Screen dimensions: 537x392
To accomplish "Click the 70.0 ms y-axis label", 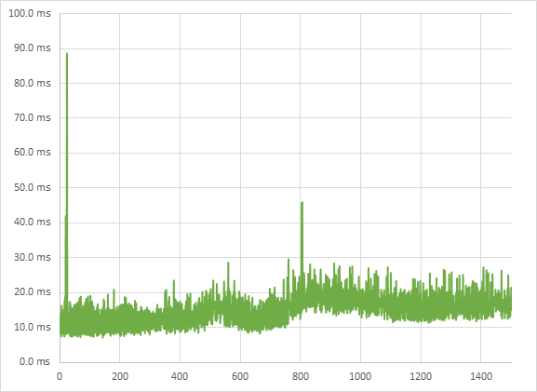I will pyautogui.click(x=33, y=118).
